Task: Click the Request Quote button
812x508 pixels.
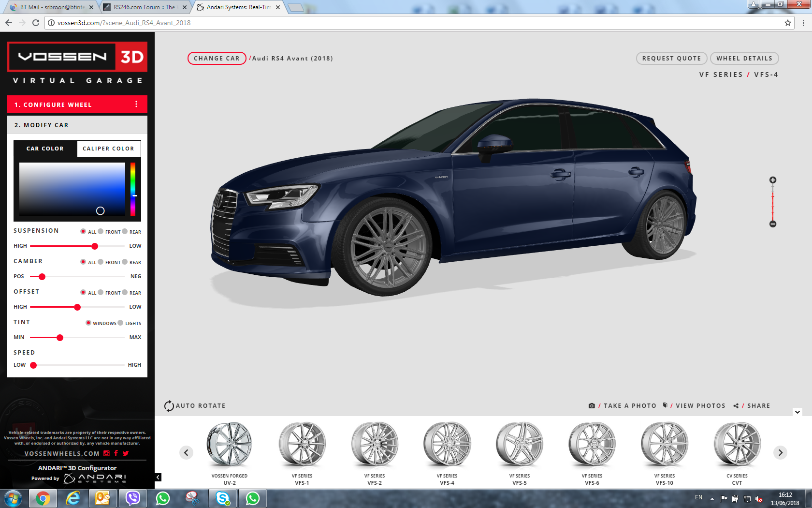Action: coord(671,58)
